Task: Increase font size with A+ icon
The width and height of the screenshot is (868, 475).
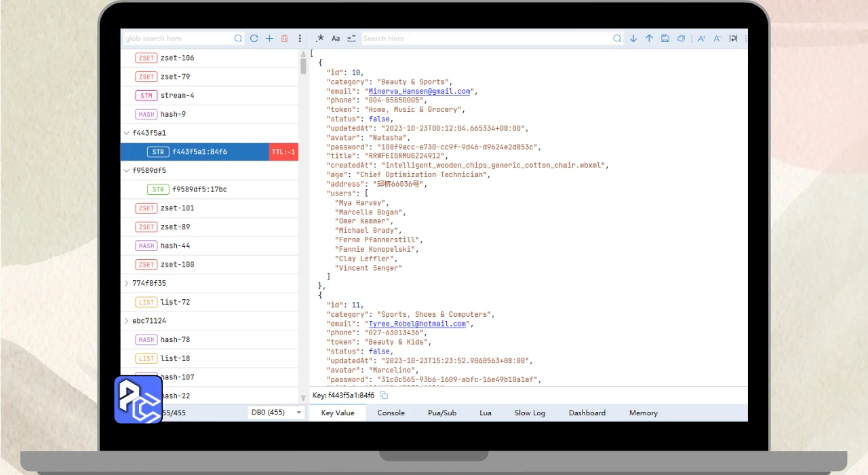Action: tap(701, 39)
